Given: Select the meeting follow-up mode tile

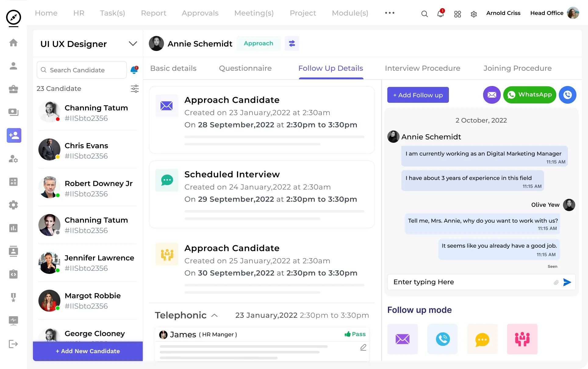Looking at the screenshot, I should 522,339.
